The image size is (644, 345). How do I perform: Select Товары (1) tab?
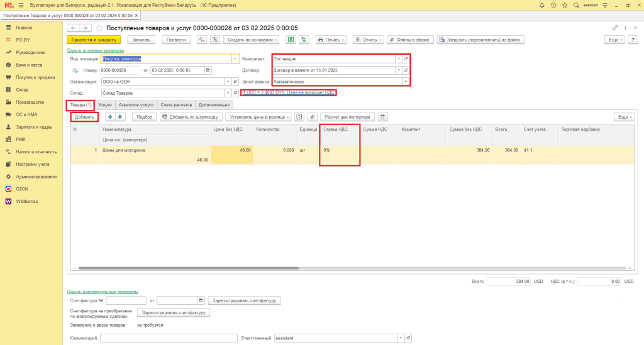click(x=80, y=105)
